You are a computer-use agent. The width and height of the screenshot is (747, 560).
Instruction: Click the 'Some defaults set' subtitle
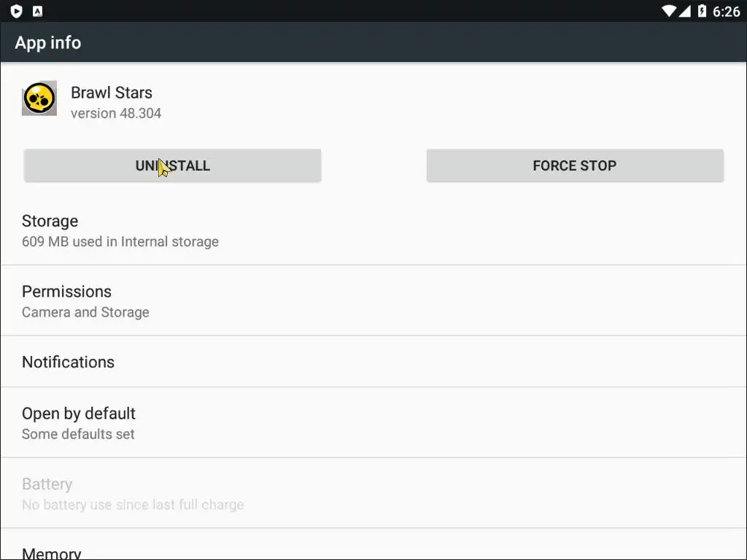pos(78,434)
